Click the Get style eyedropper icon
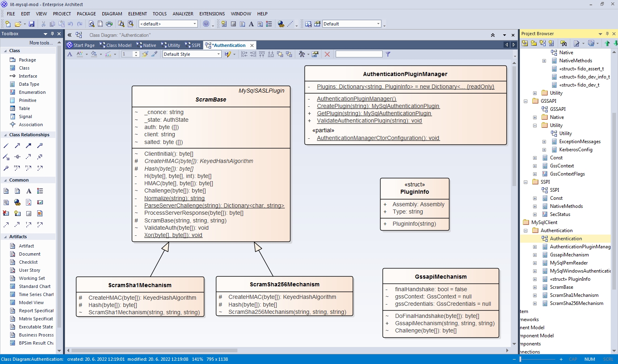This screenshot has width=618, height=364. [154, 54]
